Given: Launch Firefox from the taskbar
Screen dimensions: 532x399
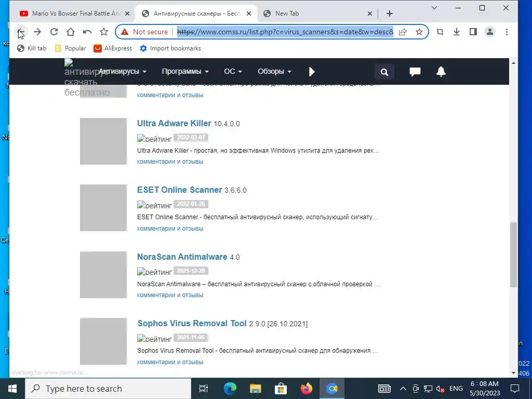Looking at the screenshot, I should 307,389.
